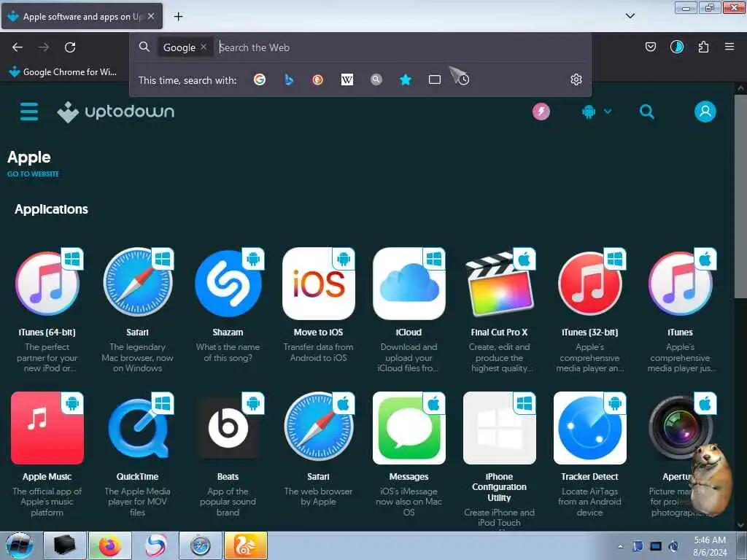Focus the Search the Web address field

(x=400, y=47)
